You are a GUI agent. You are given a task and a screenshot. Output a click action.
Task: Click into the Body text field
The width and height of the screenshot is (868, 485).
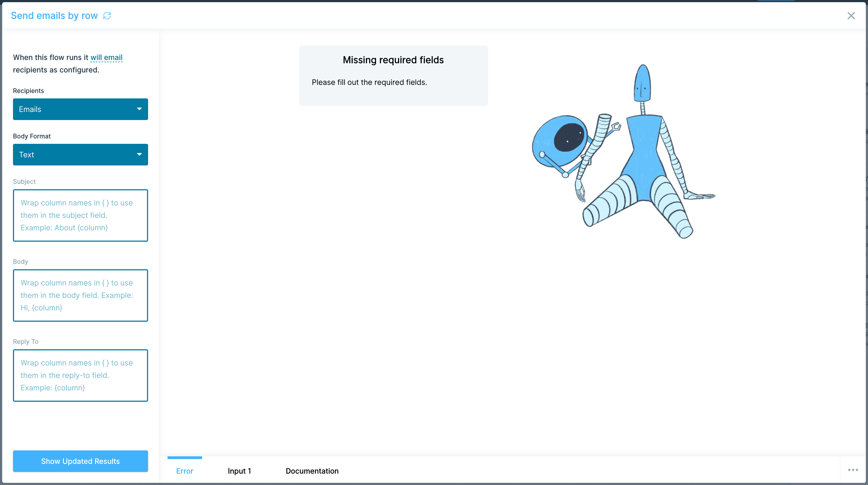[x=80, y=295]
